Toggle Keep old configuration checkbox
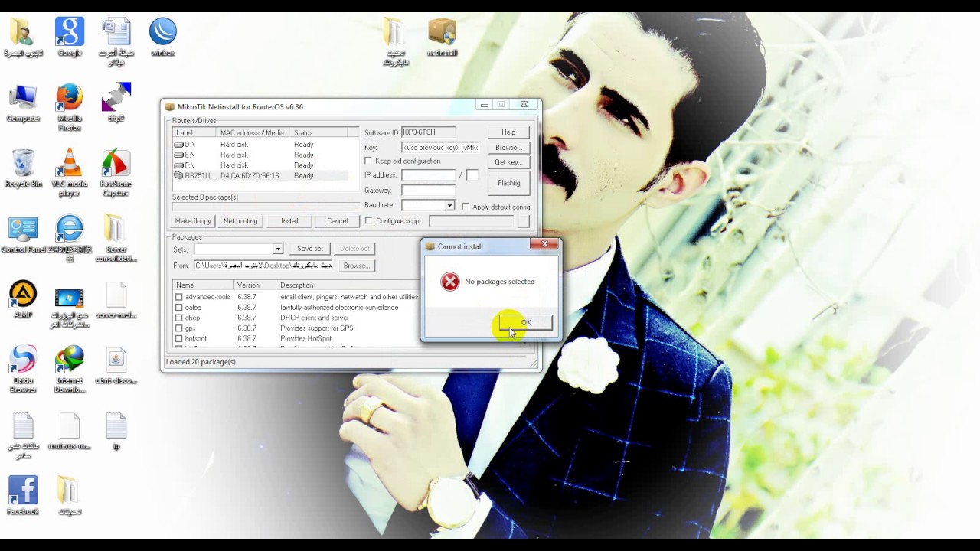 click(x=369, y=161)
